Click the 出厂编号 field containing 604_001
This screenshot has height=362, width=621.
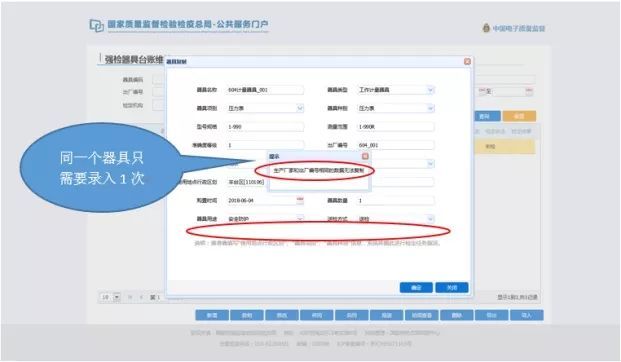point(395,145)
